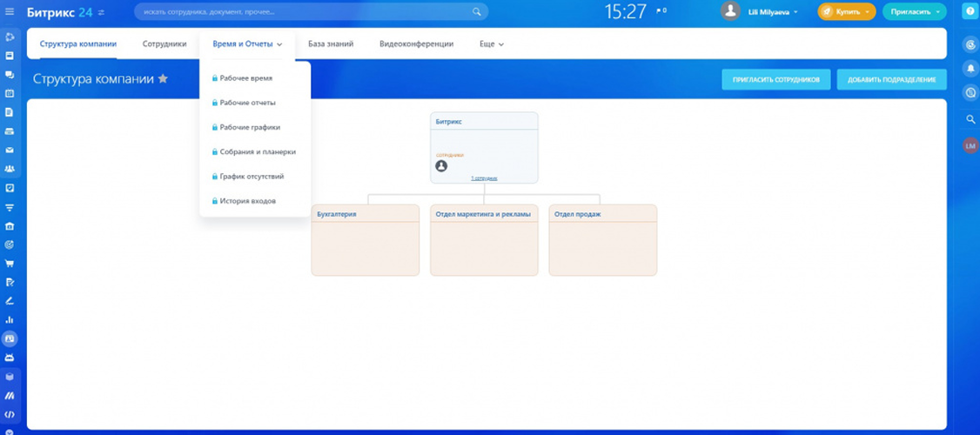
Task: Click the LM user avatar in right sidebar
Action: [970, 147]
